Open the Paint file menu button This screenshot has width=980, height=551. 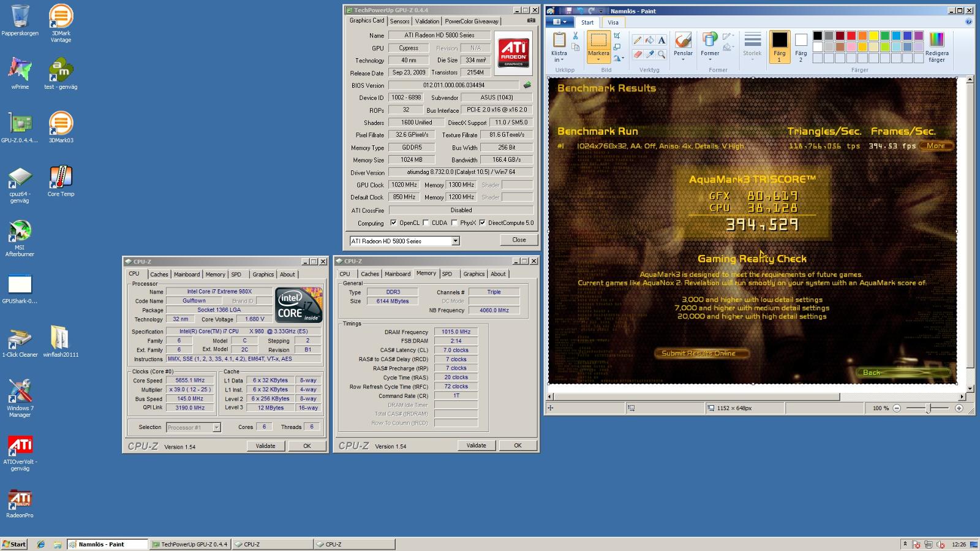click(x=560, y=22)
